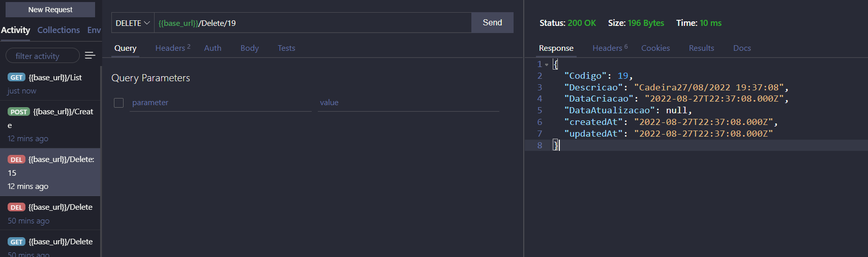Click line number 8 in response gutter

pos(540,145)
